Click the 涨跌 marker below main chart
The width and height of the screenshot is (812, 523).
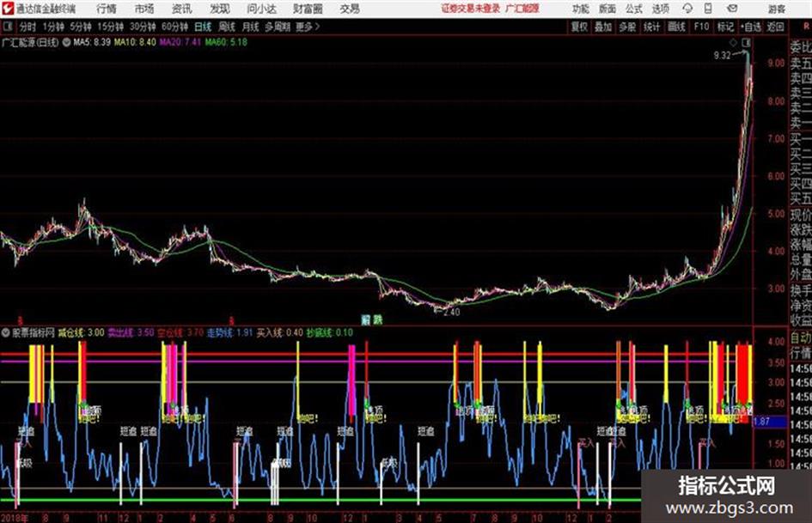click(372, 320)
